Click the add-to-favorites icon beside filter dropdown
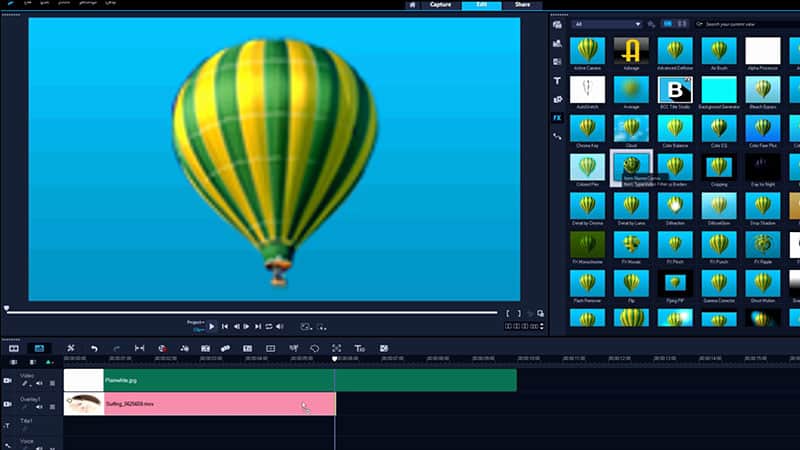This screenshot has width=800, height=450. (x=651, y=24)
